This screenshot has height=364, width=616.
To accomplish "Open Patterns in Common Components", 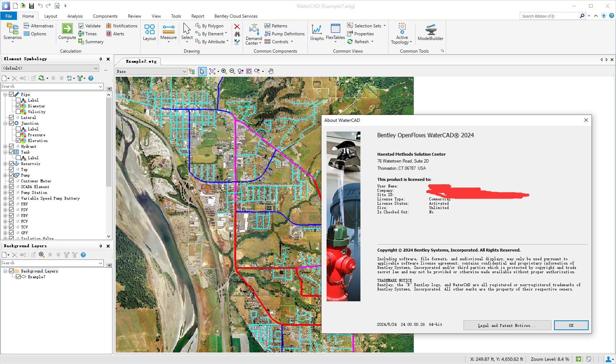I will [x=276, y=26].
